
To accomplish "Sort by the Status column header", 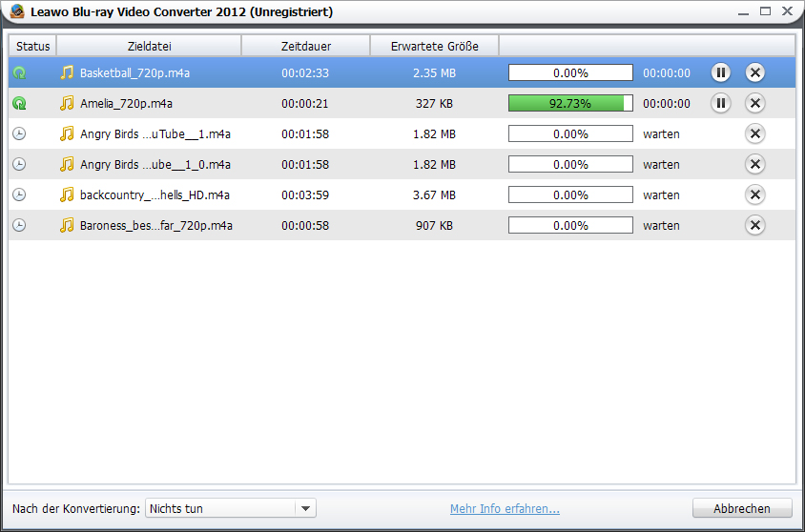I will click(32, 46).
